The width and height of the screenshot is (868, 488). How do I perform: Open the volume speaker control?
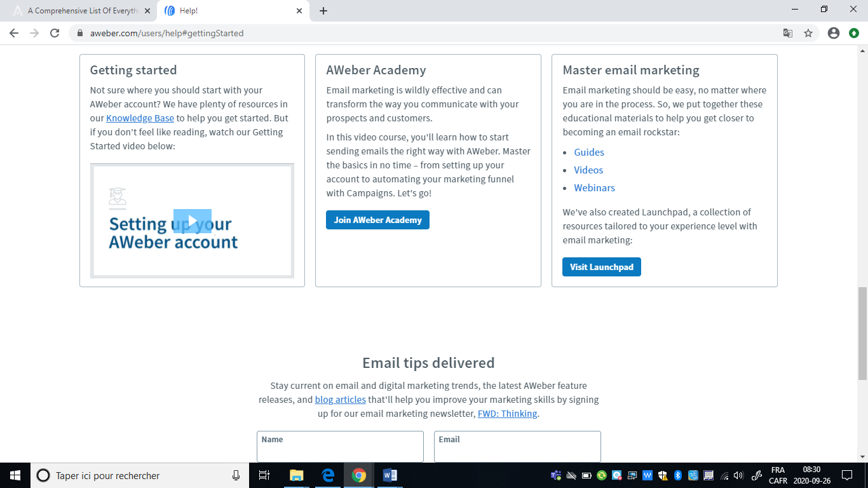click(738, 475)
